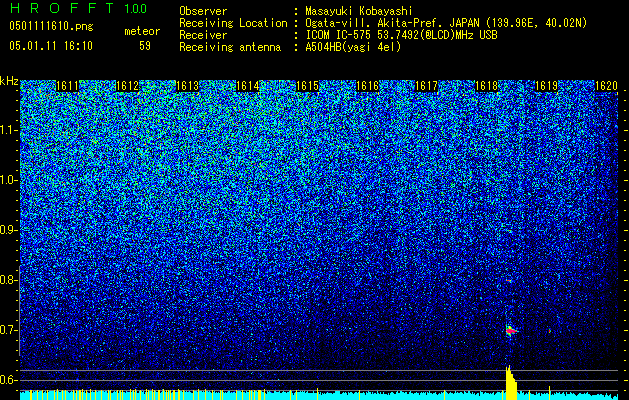Click the 1613 time marker
The image size is (629, 400).
pyautogui.click(x=187, y=86)
